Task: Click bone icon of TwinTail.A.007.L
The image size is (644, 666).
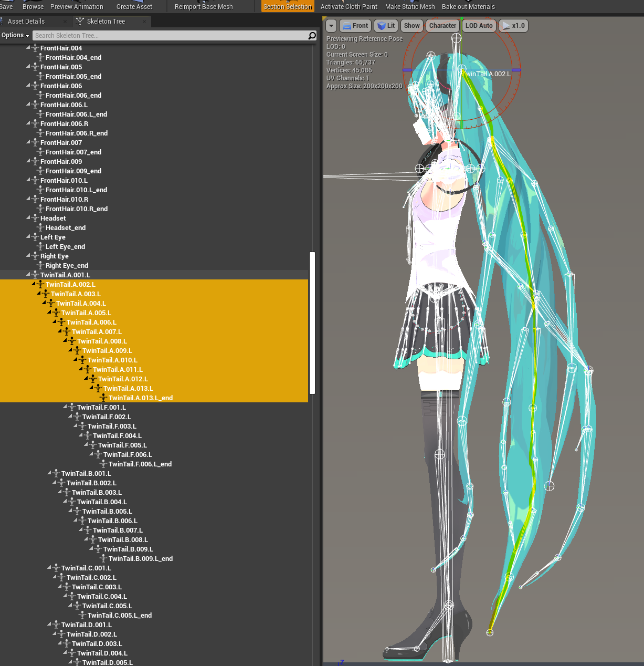Action: [x=67, y=331]
